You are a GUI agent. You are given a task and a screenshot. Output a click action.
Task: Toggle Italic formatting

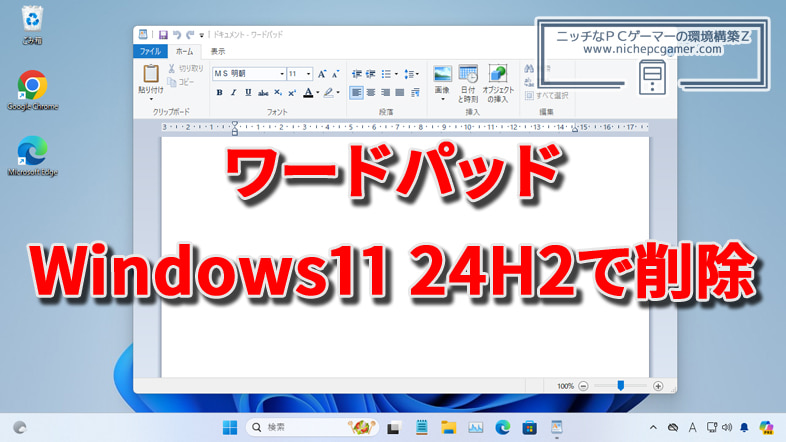point(234,93)
